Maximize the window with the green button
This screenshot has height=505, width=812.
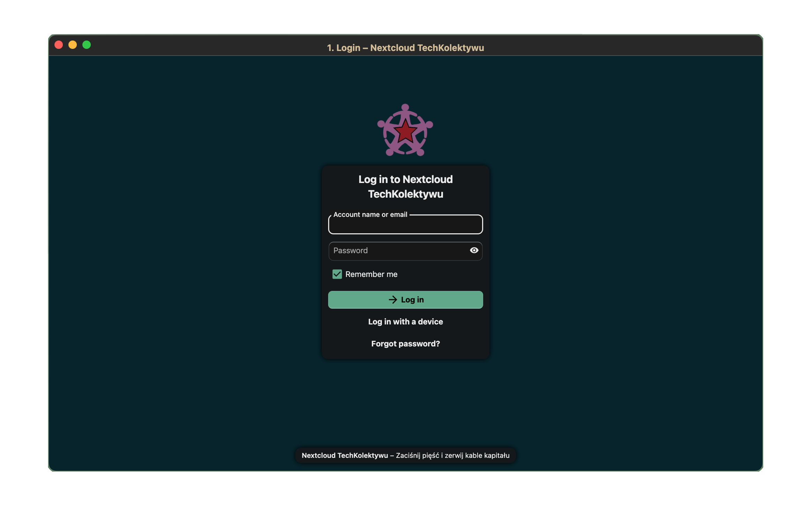pos(87,45)
